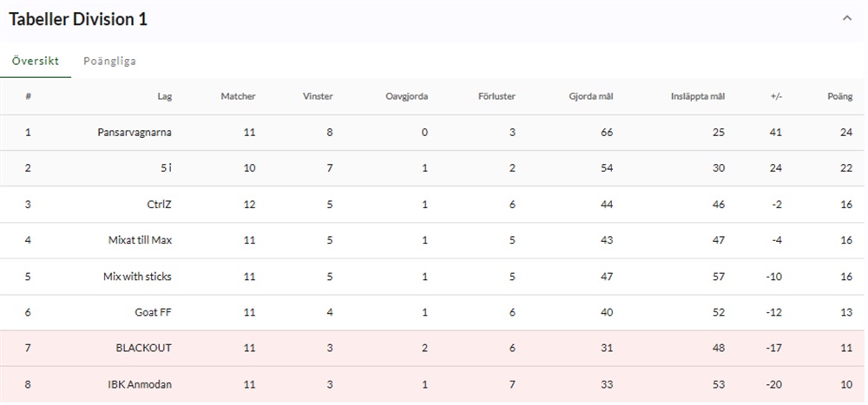Open the BLACKOUT team entry
The width and height of the screenshot is (868, 405).
[143, 348]
